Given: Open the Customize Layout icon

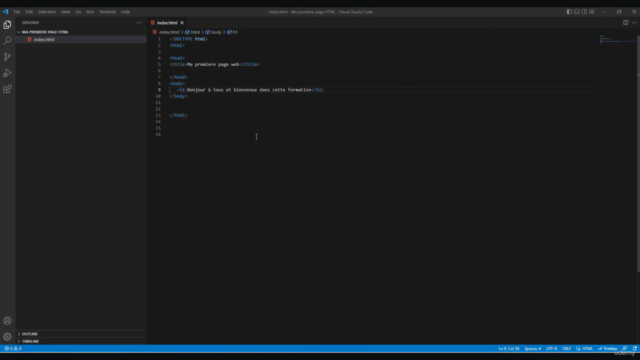Looking at the screenshot, I should pyautogui.click(x=591, y=12).
